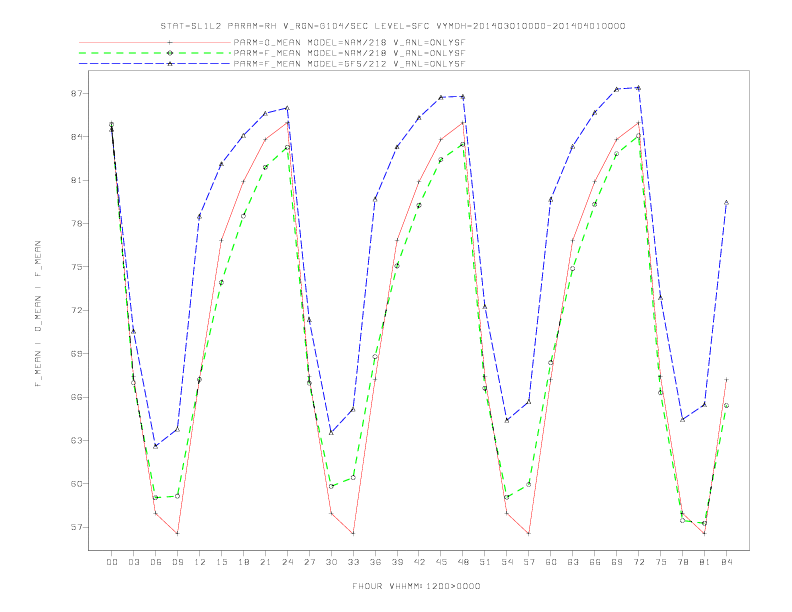
Task: Click x-axis tick label 00
Action: [x=112, y=562]
